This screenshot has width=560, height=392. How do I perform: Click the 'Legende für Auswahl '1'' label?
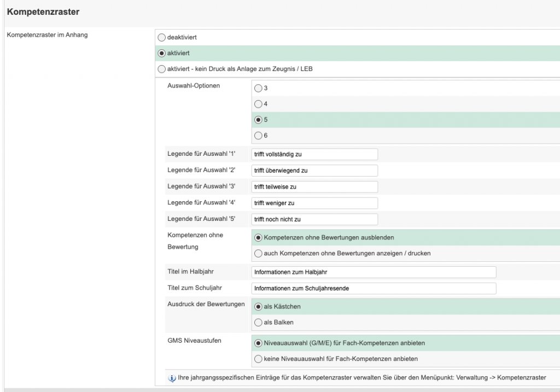pyautogui.click(x=201, y=154)
